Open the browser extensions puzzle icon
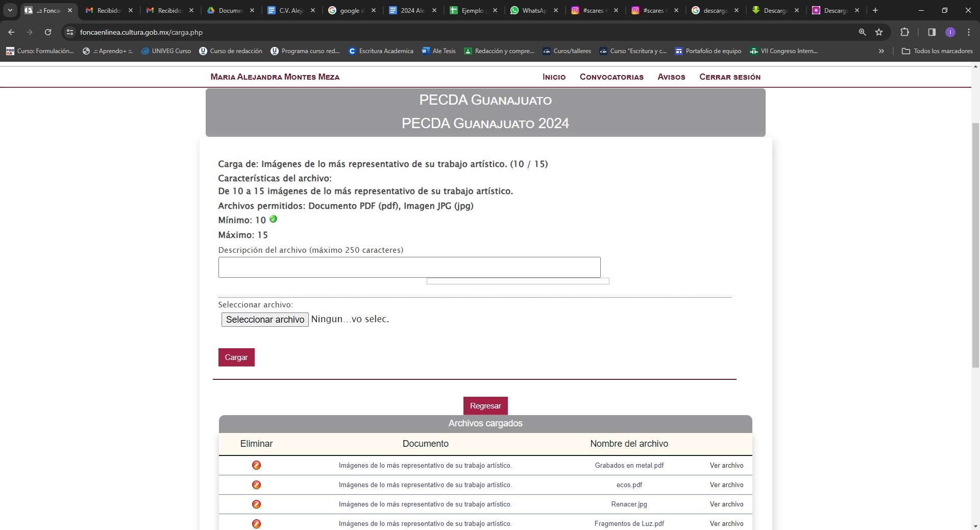The image size is (980, 530). pyautogui.click(x=904, y=32)
